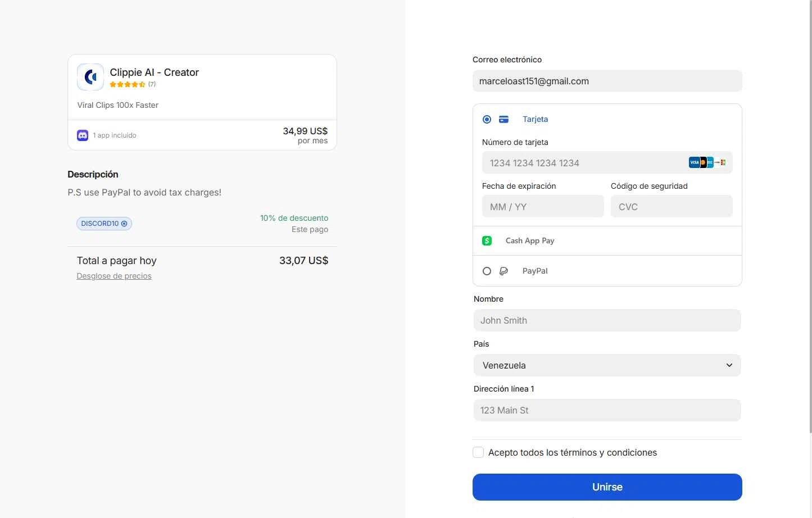The width and height of the screenshot is (812, 518).
Task: Click the PayPal logo icon
Action: (x=504, y=271)
